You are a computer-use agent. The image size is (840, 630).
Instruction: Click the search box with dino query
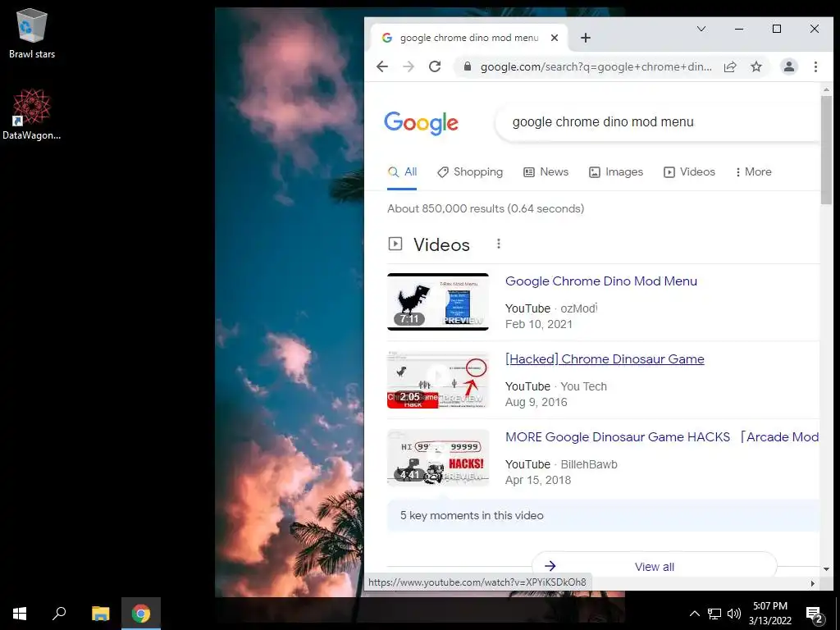[659, 122]
